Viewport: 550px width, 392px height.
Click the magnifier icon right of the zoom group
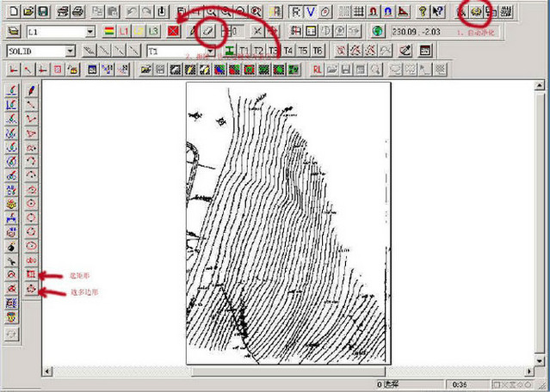[256, 12]
